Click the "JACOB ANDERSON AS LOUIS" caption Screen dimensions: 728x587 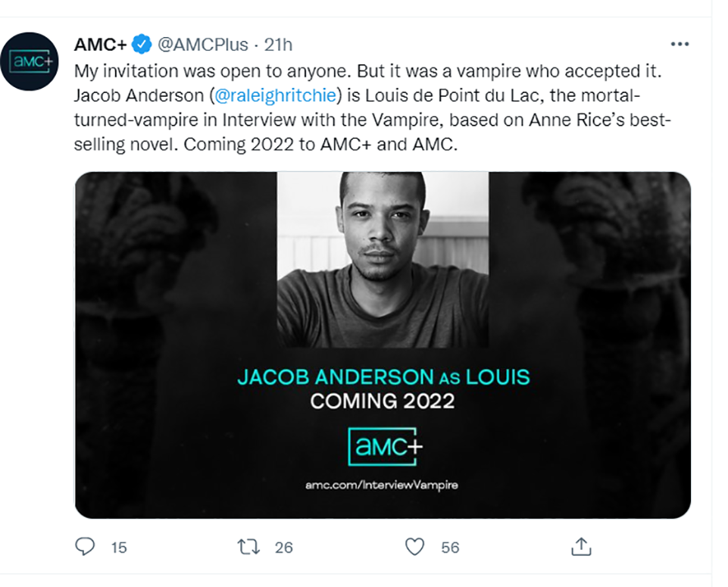point(383,376)
